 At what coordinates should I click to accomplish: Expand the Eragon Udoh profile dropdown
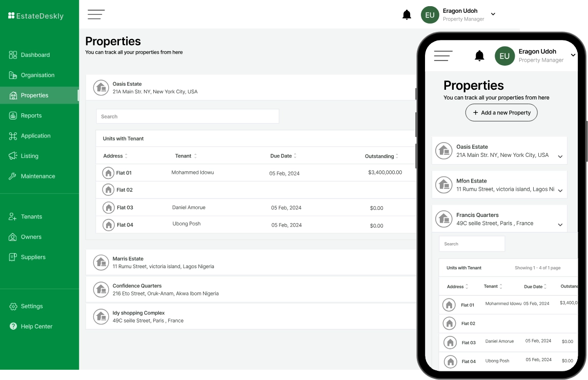pos(493,14)
